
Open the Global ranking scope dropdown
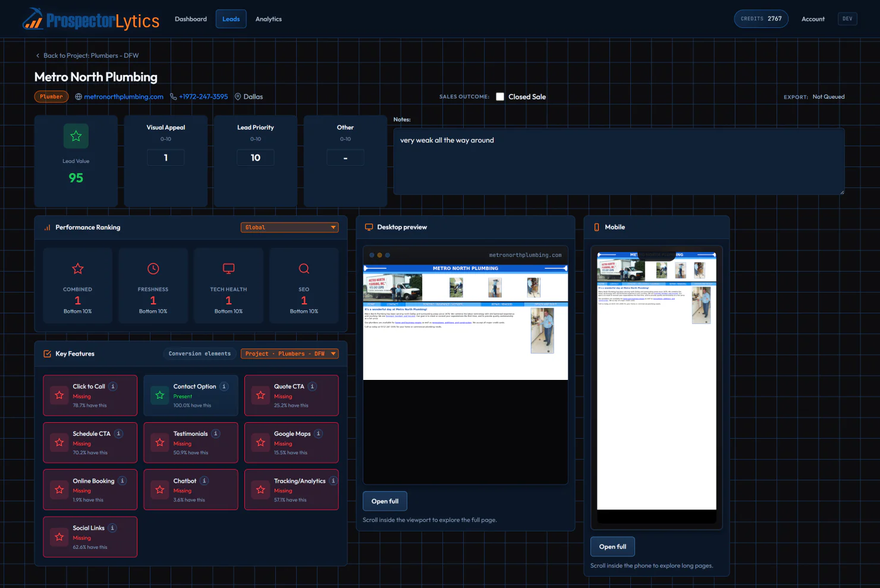click(290, 228)
